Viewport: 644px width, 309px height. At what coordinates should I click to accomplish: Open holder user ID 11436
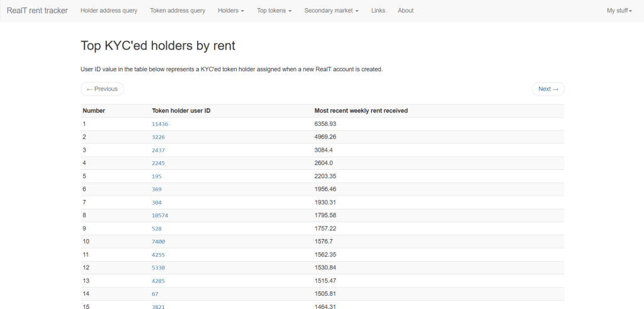(x=160, y=124)
